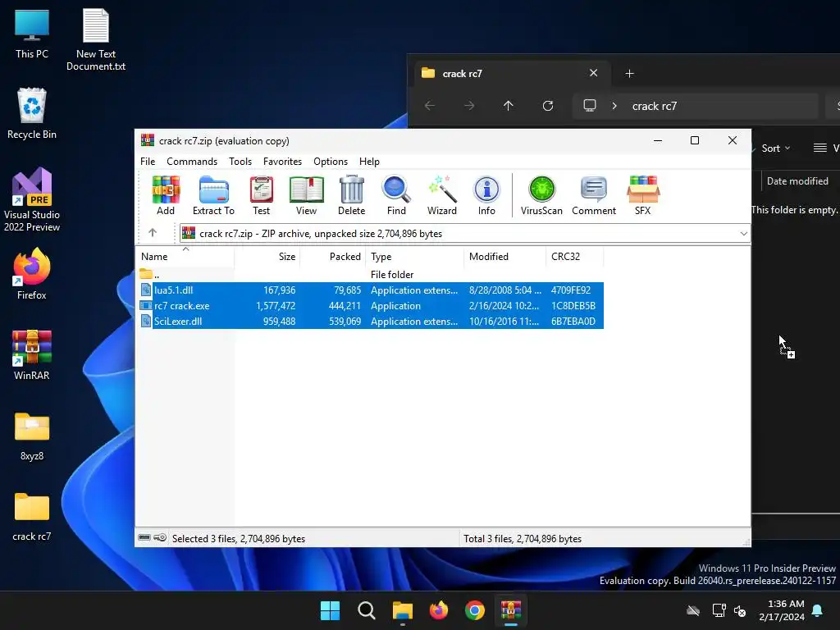Open the Sort dropdown in Explorer
The height and width of the screenshot is (630, 840).
click(776, 148)
